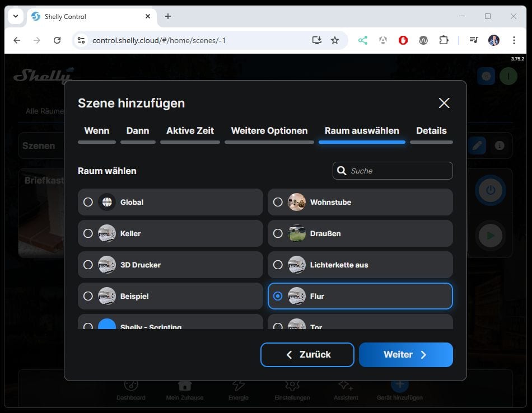Click the magnifier icon in Suche field
The width and height of the screenshot is (532, 413).
pyautogui.click(x=341, y=171)
